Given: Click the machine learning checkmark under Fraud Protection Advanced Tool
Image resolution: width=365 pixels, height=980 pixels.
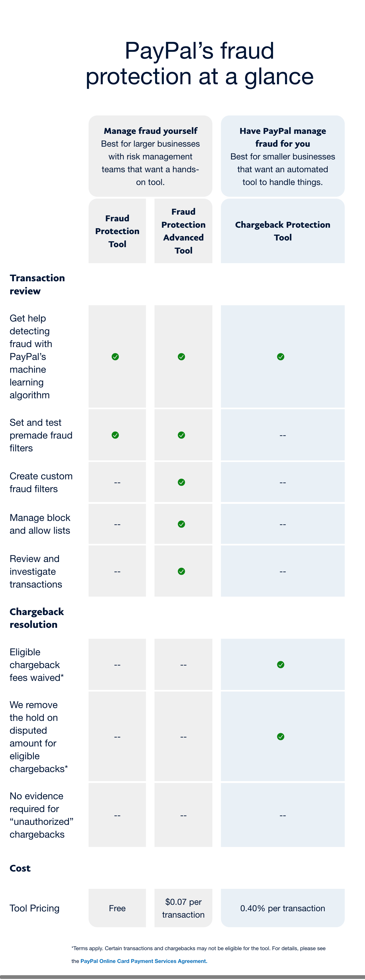Looking at the screenshot, I should [181, 356].
